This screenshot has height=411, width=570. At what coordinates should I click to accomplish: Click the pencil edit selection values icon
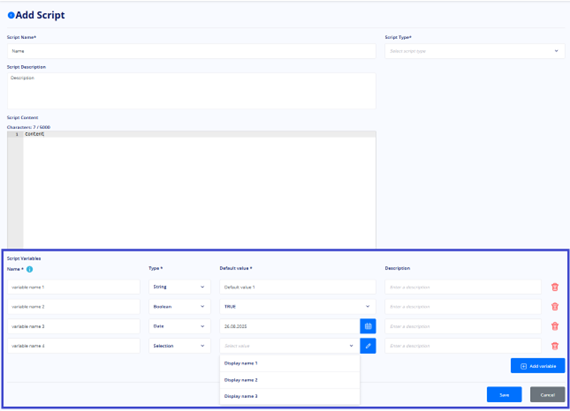368,346
